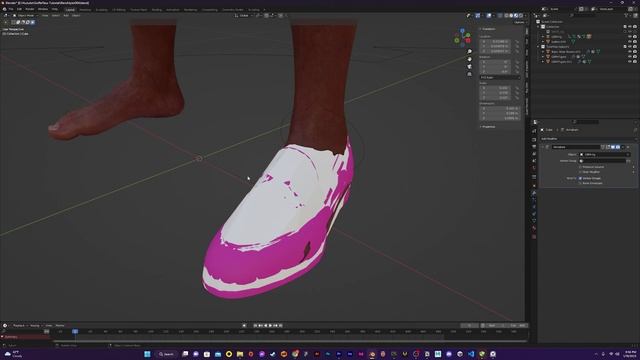Remove the Armature modifier (X button)

tap(628, 147)
